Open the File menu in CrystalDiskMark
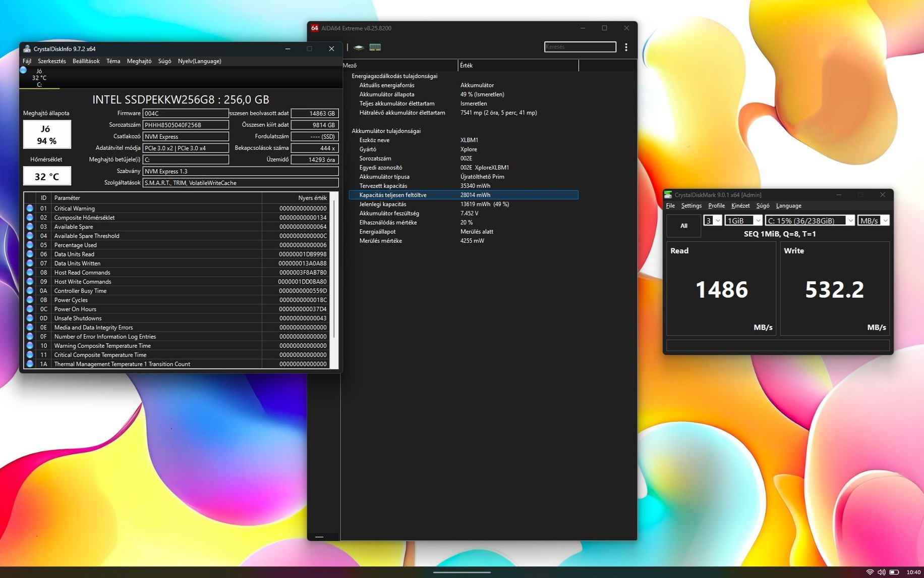This screenshot has height=578, width=924. pyautogui.click(x=670, y=206)
